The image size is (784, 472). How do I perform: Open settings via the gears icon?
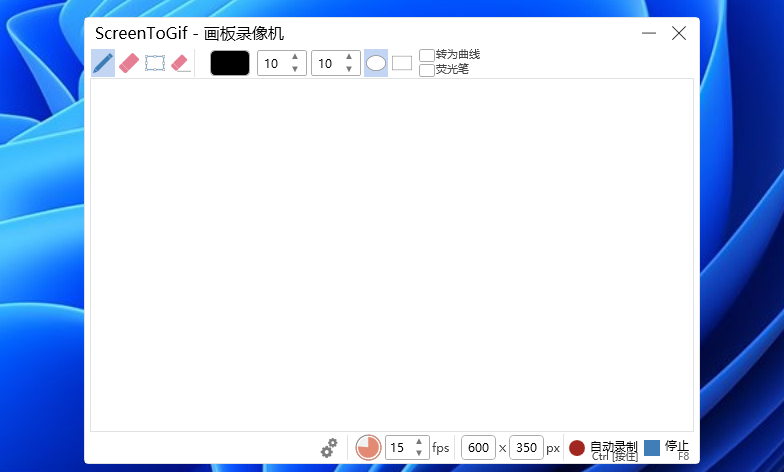coord(329,448)
